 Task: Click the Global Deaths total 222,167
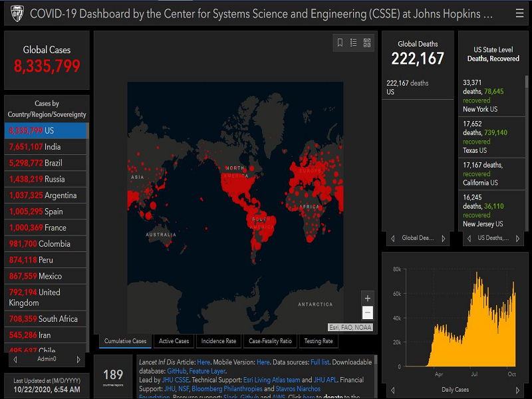click(x=418, y=59)
